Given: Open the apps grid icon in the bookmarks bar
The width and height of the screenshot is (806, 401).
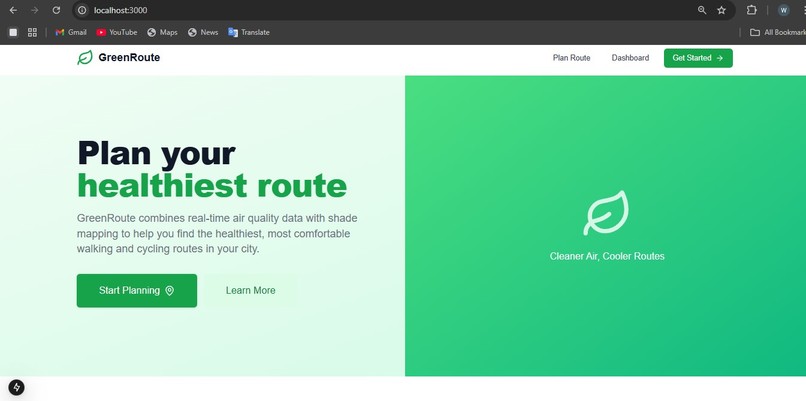Looking at the screenshot, I should [32, 32].
